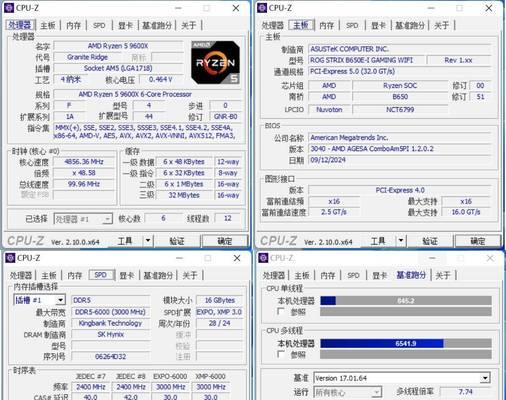
Task: Click the 确定 button in the mainboard window
Action: [x=478, y=241]
